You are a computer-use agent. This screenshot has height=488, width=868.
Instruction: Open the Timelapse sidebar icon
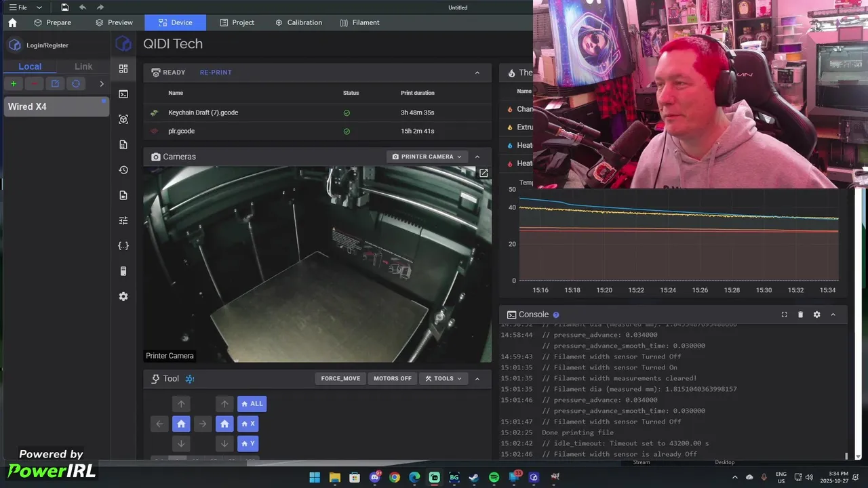pos(123,195)
